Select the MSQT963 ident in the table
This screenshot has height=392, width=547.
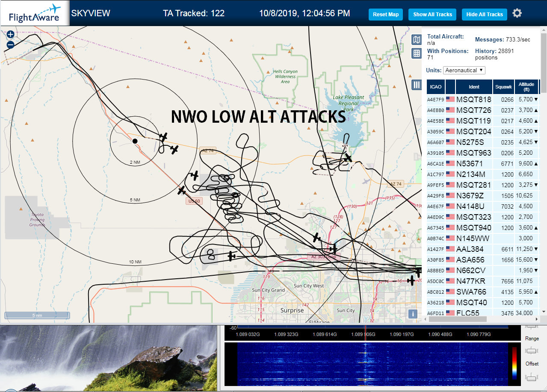[473, 153]
